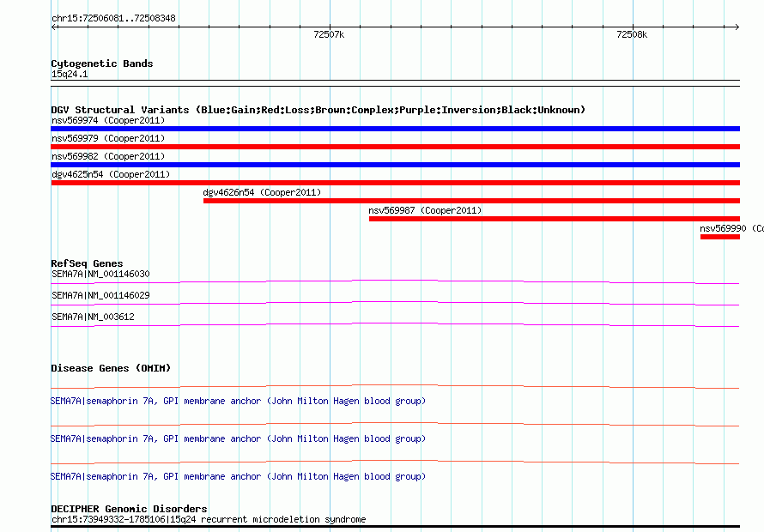Open the 15q24.1 cytogenetic band label
The image size is (764, 532).
pyautogui.click(x=70, y=75)
